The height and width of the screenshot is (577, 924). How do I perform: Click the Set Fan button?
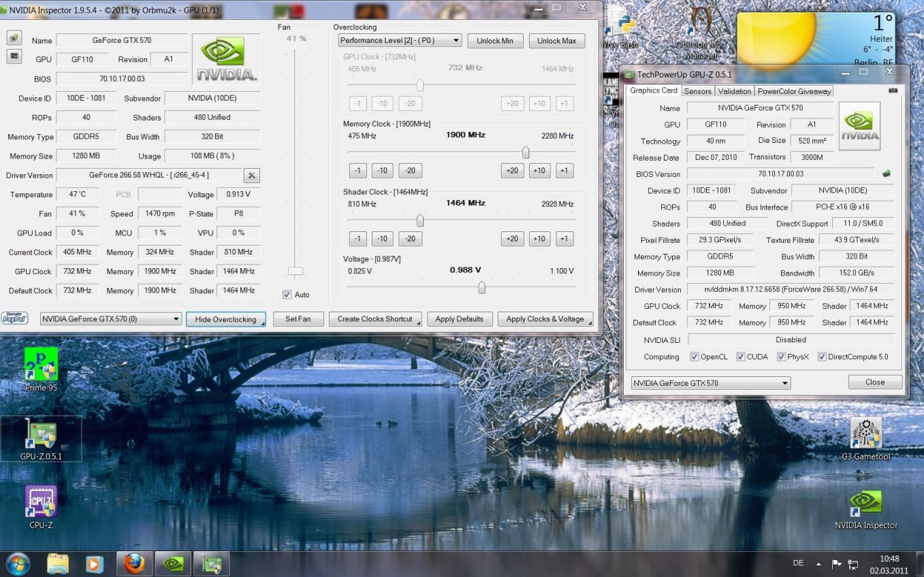pos(298,319)
